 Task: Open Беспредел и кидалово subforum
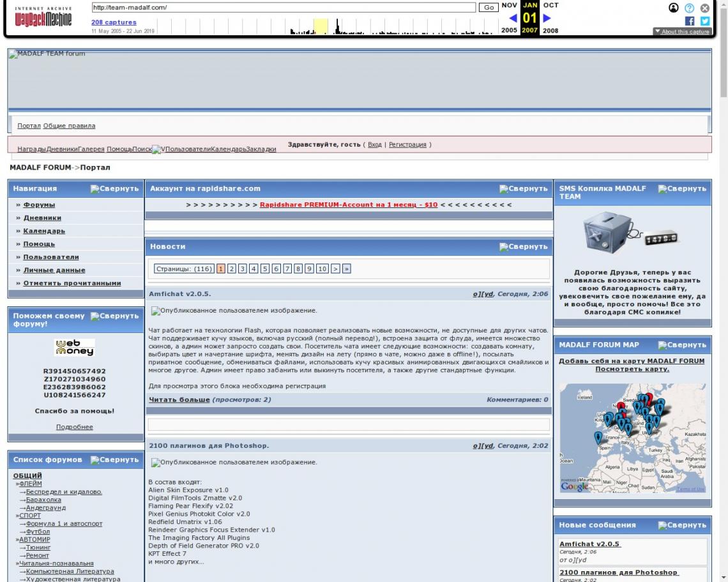pos(64,491)
